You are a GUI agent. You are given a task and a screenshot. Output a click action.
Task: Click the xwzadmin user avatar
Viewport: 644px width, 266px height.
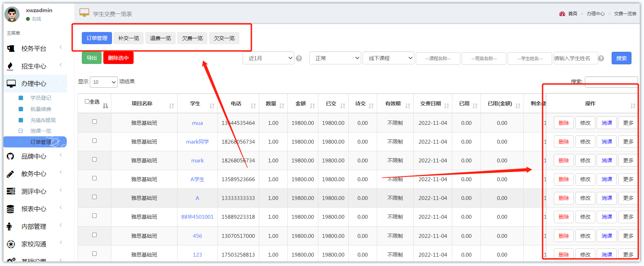(12, 14)
